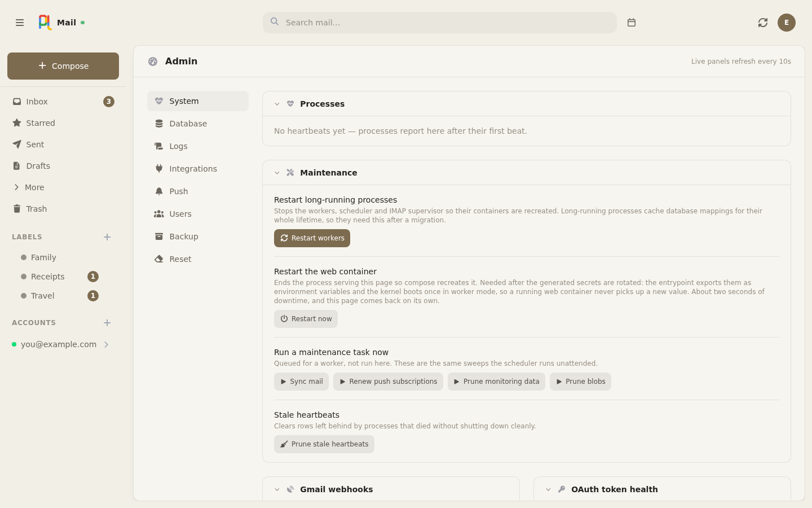Click Prune stale heartbeats
The width and height of the screenshot is (812, 508).
click(x=324, y=444)
